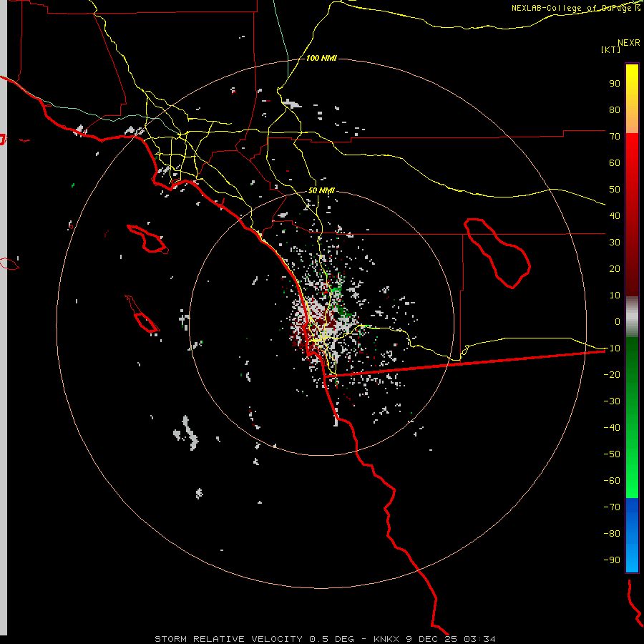
Task: Select the "90" value on velocity scale
Action: click(x=615, y=84)
